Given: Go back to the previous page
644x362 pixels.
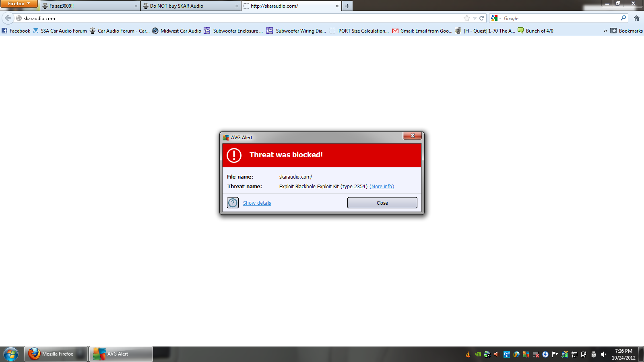Looking at the screenshot, I should coord(8,18).
